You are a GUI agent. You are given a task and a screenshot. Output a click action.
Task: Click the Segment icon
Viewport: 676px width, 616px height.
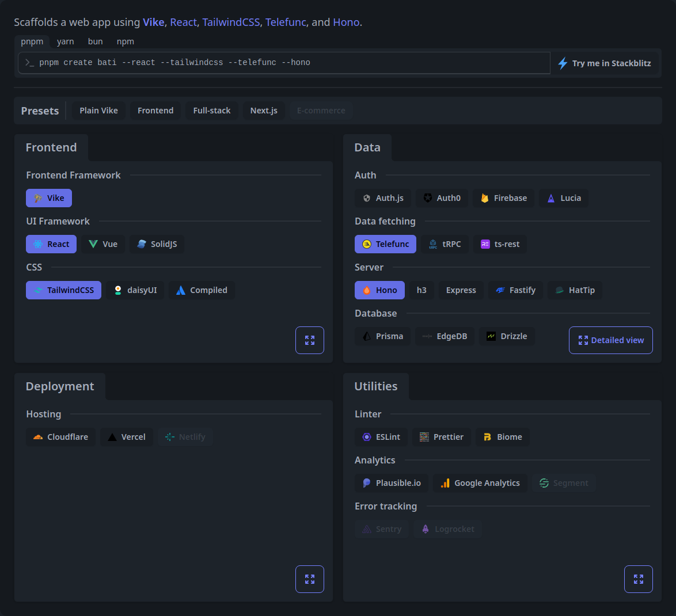pos(544,483)
